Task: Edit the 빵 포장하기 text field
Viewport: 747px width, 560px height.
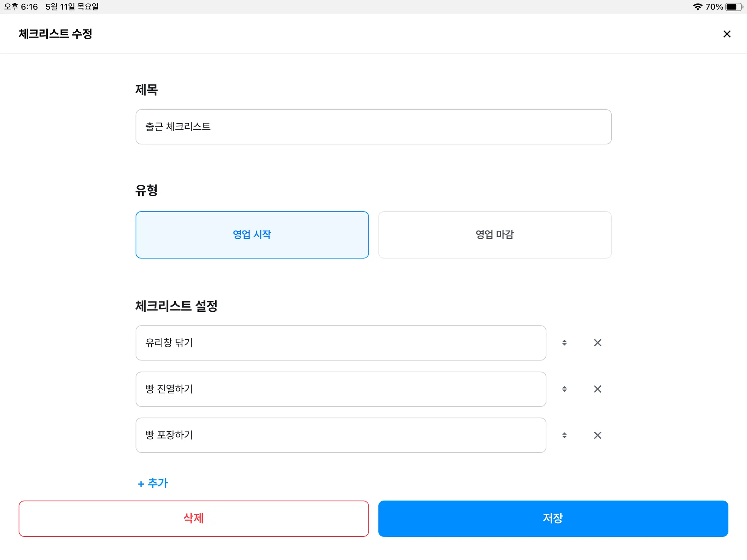Action: click(x=341, y=435)
